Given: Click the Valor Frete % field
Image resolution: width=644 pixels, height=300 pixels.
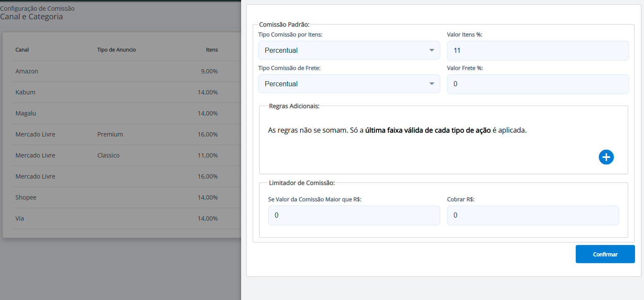Looking at the screenshot, I should [x=538, y=84].
